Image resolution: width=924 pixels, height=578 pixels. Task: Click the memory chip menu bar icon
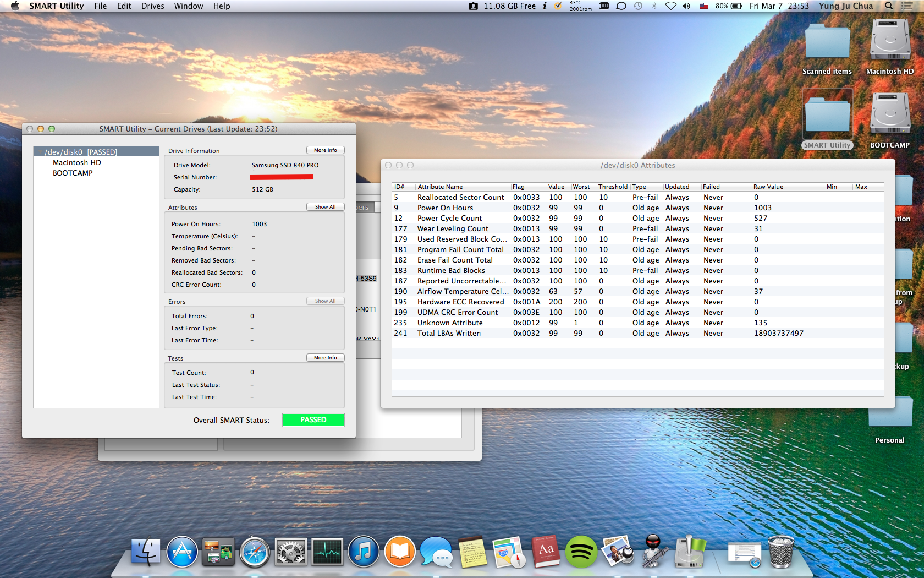604,6
